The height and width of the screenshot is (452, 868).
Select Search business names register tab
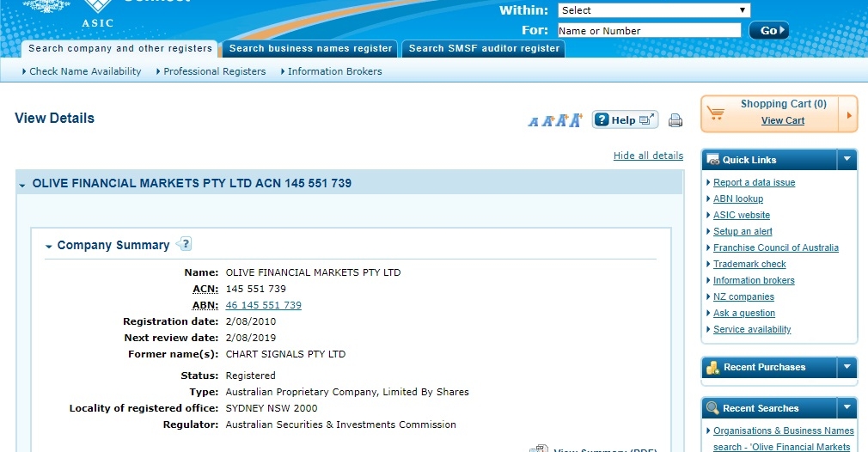pyautogui.click(x=310, y=49)
